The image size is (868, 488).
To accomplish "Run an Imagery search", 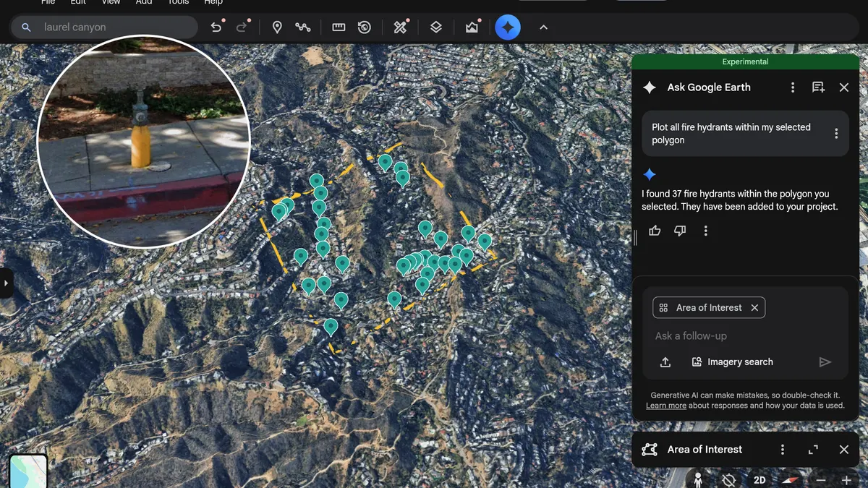I will coord(733,361).
